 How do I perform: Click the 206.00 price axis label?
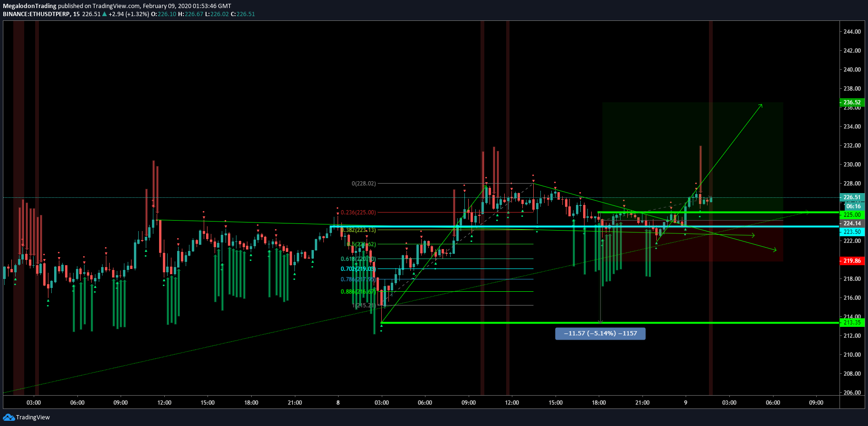[x=852, y=393]
